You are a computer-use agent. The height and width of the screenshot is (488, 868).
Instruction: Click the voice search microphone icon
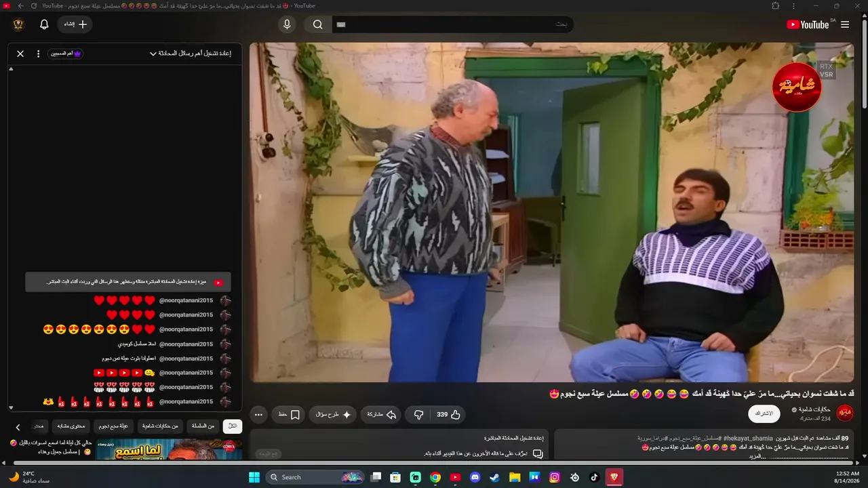287,24
